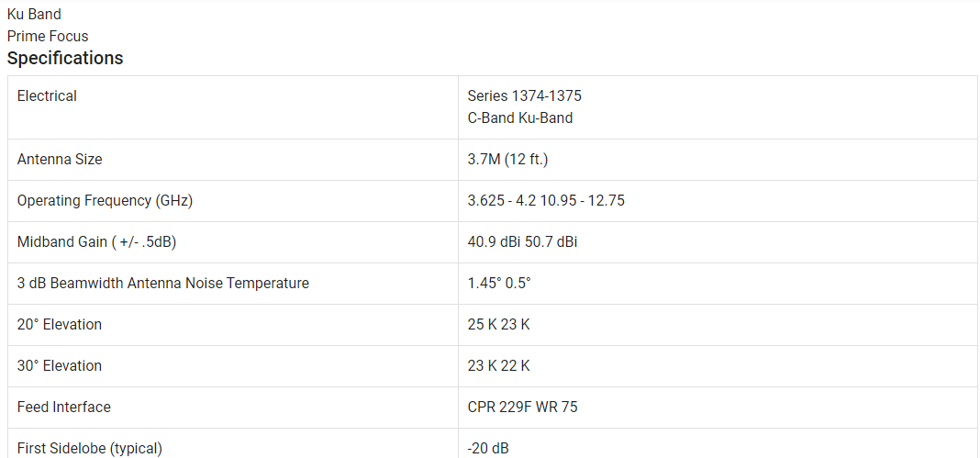Select the Electrical row label

tap(47, 96)
